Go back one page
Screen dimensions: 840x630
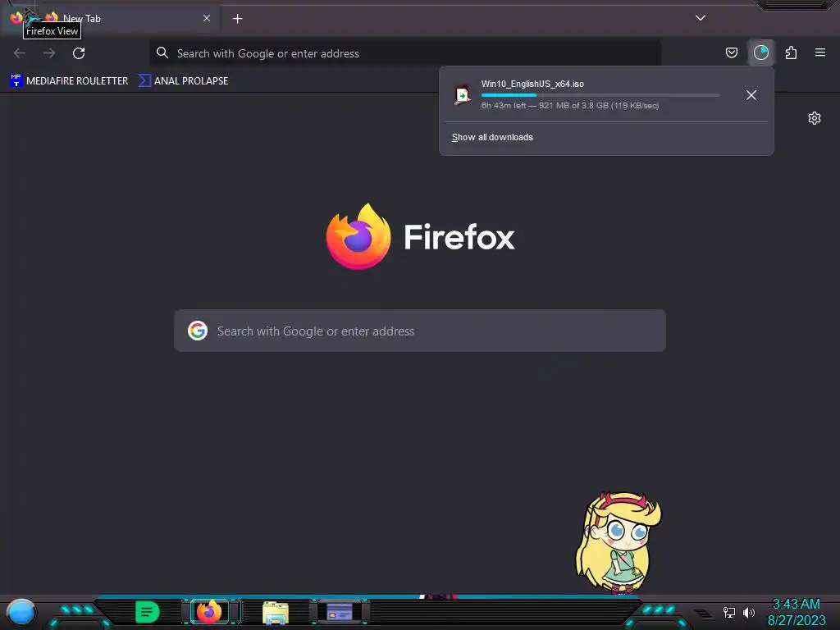(20, 53)
